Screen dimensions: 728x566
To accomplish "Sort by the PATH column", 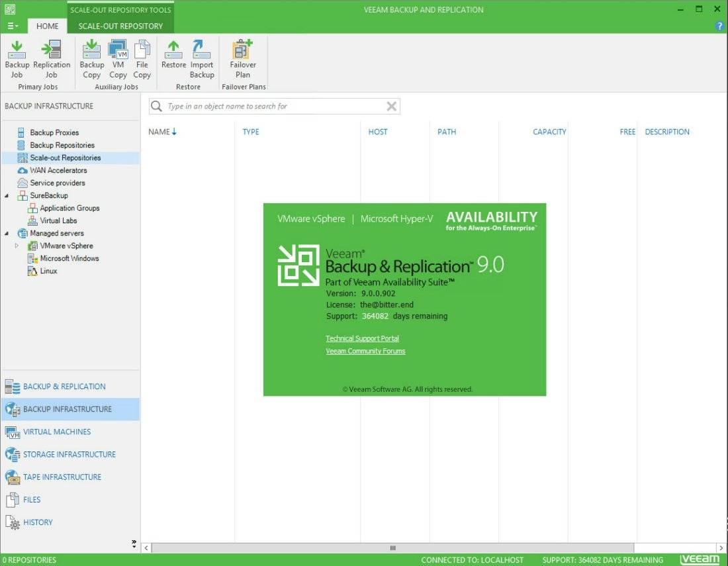I will point(447,132).
